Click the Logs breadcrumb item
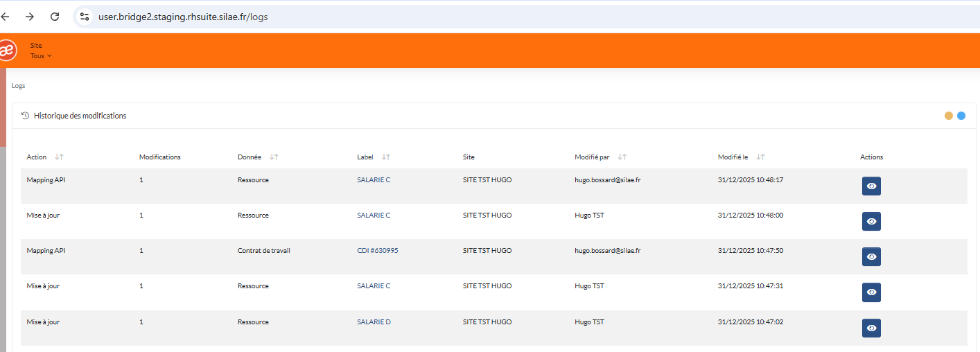 (18, 86)
